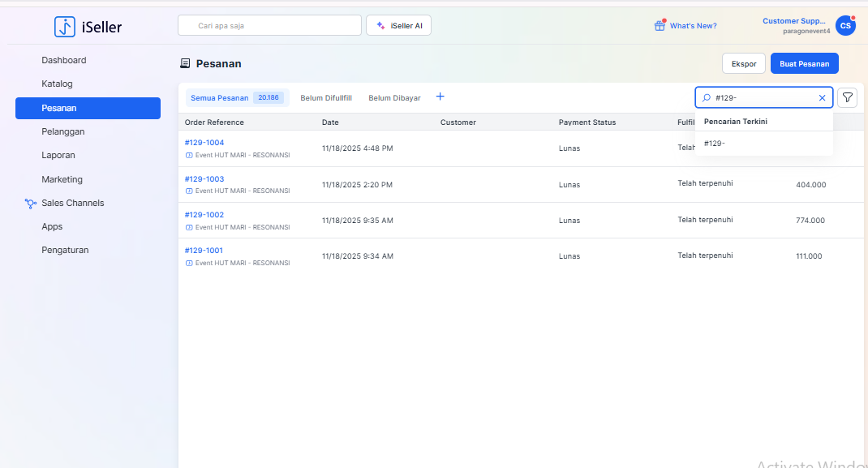Open the filter funnel icon
This screenshot has height=468, width=868.
[x=847, y=97]
